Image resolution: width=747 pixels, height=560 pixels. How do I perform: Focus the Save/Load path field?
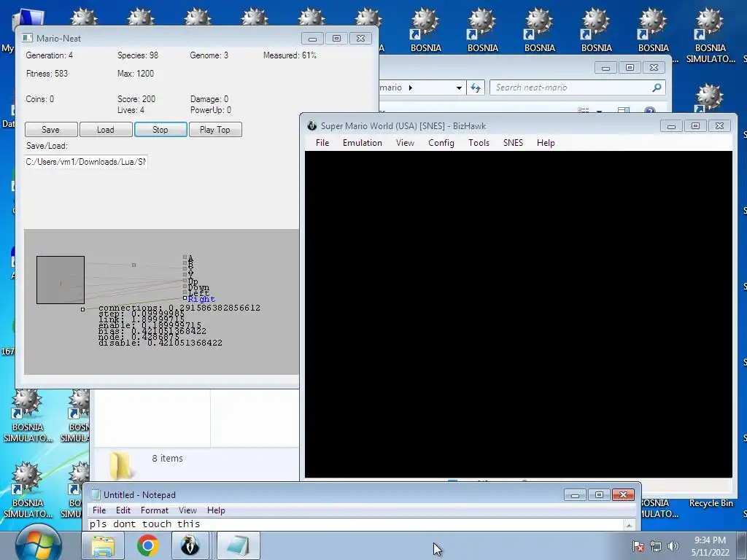pyautogui.click(x=86, y=162)
